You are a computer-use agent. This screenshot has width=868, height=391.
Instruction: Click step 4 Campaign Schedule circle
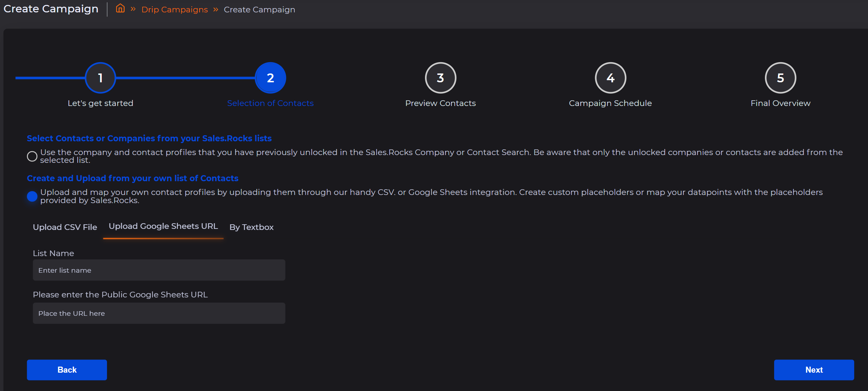tap(610, 78)
